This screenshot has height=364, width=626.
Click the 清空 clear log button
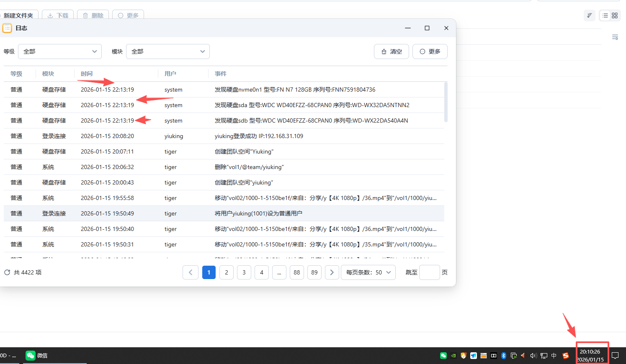tap(391, 51)
